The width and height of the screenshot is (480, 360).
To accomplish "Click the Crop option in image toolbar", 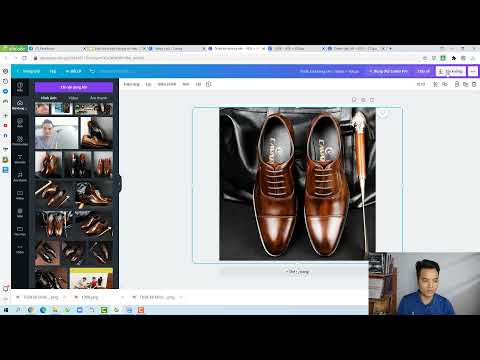I will point(186,84).
